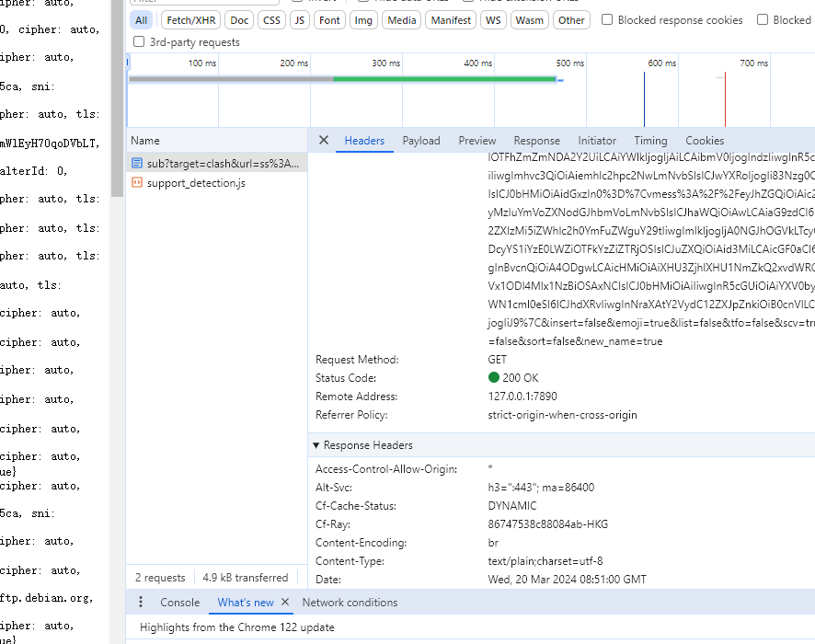Close the What's new drawer tab

point(285,602)
